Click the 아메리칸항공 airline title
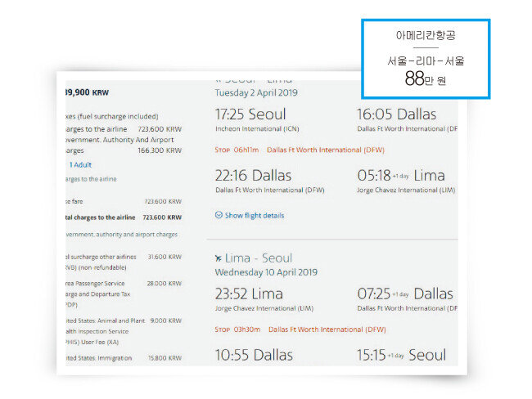This screenshot has width=532, height=399. 426,35
